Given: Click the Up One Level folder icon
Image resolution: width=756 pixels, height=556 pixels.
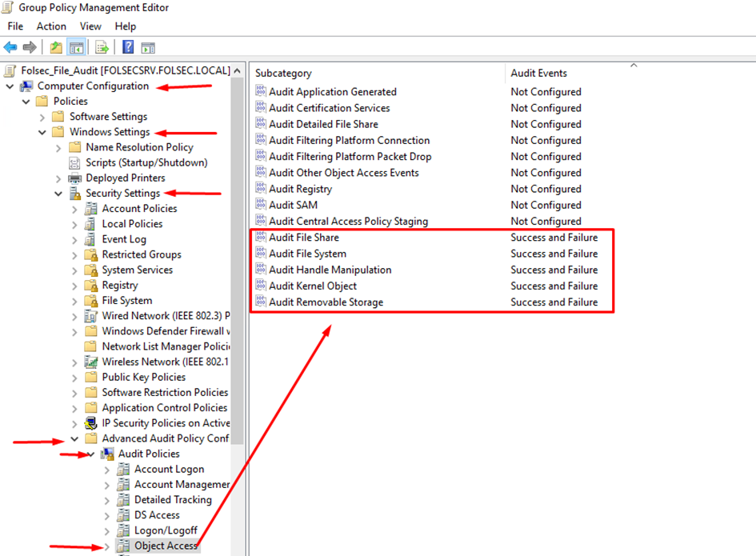Looking at the screenshot, I should (x=55, y=47).
